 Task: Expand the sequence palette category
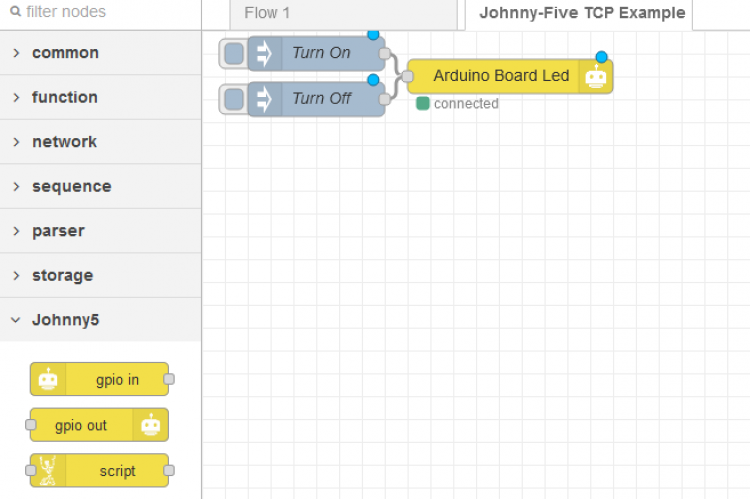point(100,186)
